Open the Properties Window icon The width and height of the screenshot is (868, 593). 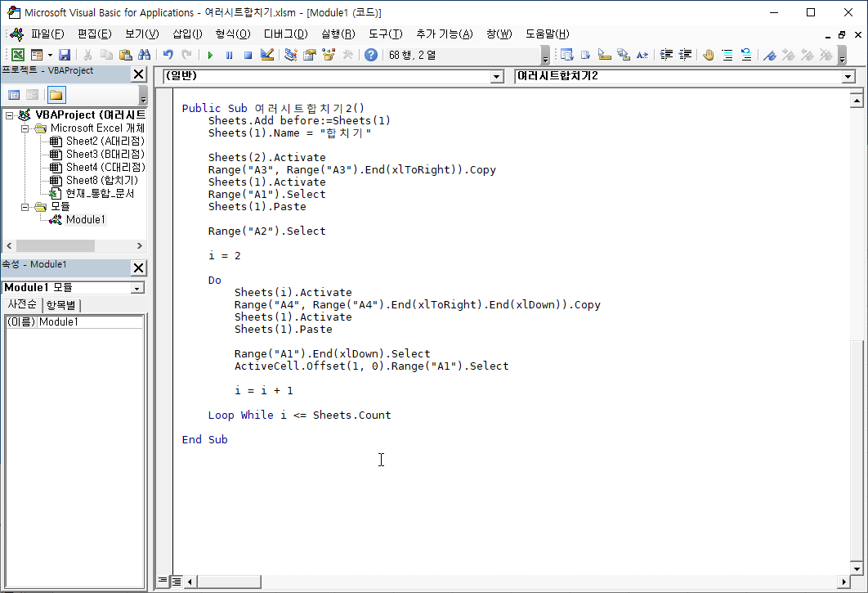pyautogui.click(x=310, y=55)
